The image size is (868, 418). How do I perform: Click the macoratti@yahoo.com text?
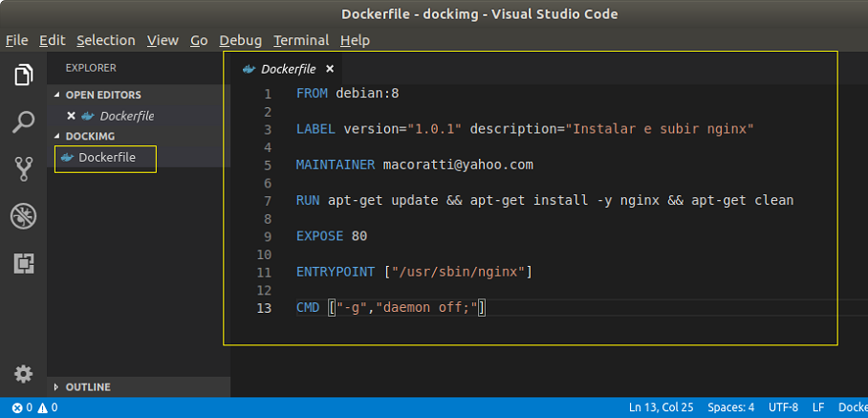click(458, 165)
